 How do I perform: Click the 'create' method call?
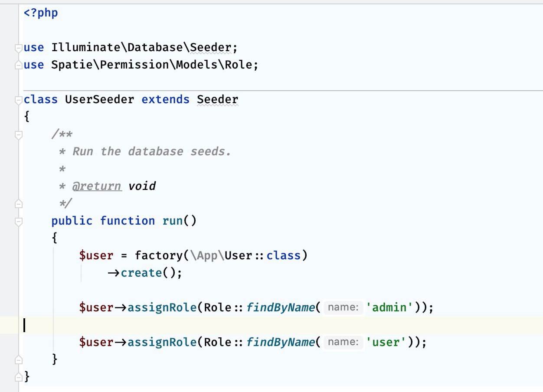tap(141, 273)
